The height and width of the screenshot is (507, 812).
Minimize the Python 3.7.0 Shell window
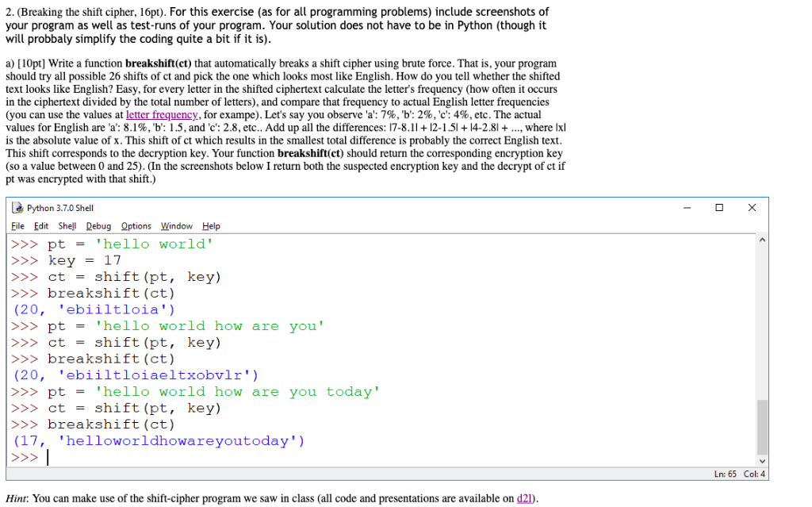tap(688, 208)
